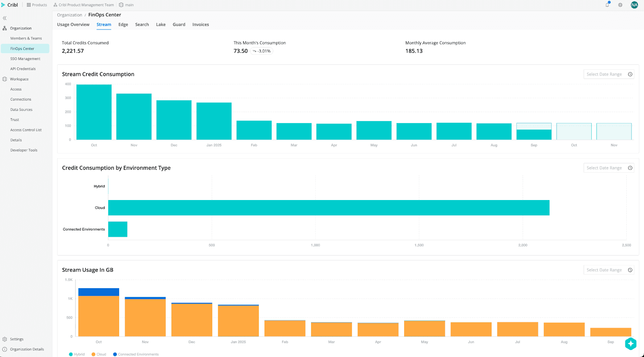Screen dimensions: 644x357
Task: Click the Cloud bar in environment chart
Action: (x=328, y=208)
